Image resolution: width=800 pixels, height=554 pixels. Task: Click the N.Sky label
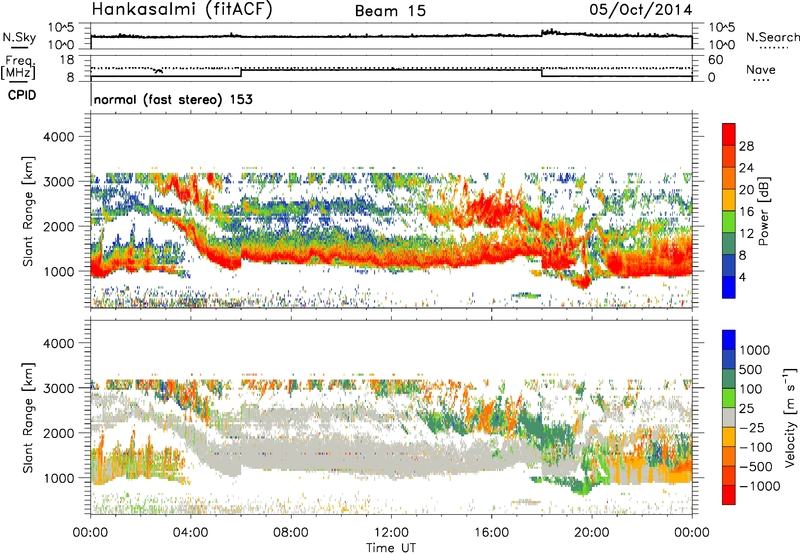19,37
